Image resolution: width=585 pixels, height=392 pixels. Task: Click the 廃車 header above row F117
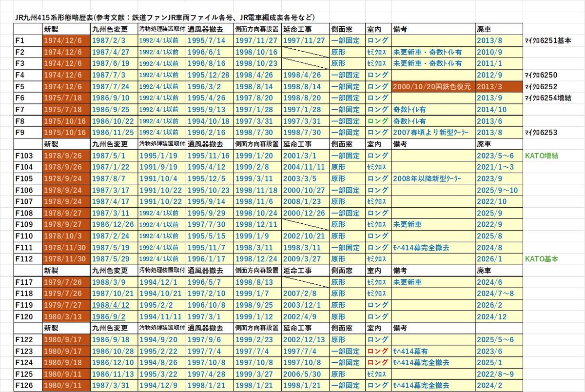[x=499, y=271]
